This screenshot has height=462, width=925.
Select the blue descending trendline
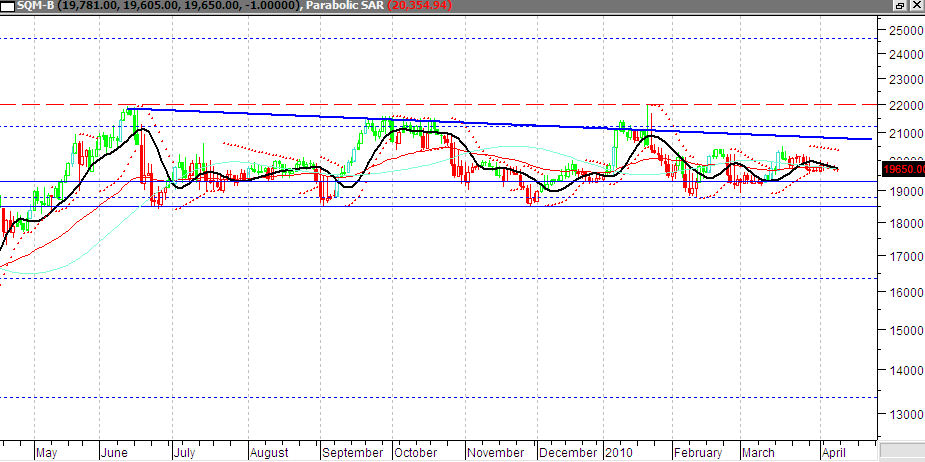(500, 119)
